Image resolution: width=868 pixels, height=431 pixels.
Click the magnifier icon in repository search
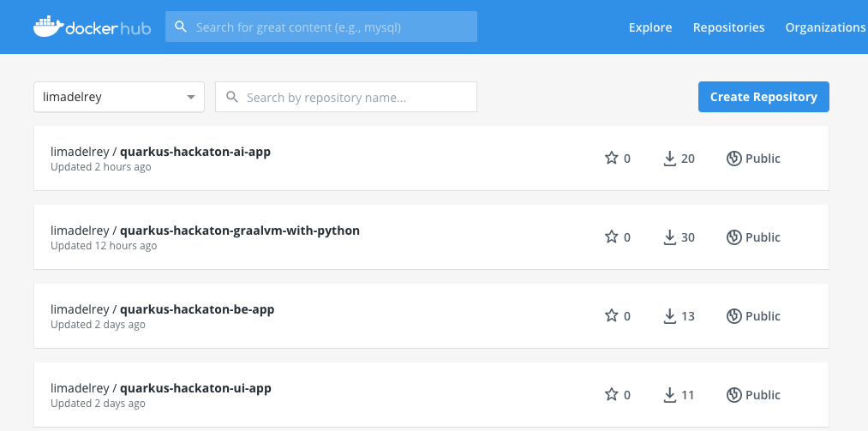click(232, 98)
